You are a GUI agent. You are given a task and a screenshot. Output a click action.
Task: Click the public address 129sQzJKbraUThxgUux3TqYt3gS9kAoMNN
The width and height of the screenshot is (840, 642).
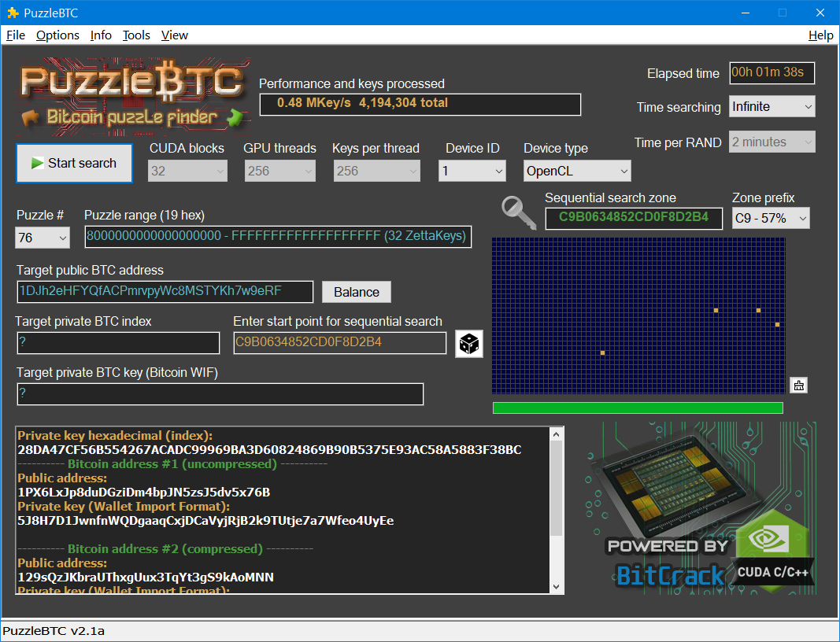146,577
